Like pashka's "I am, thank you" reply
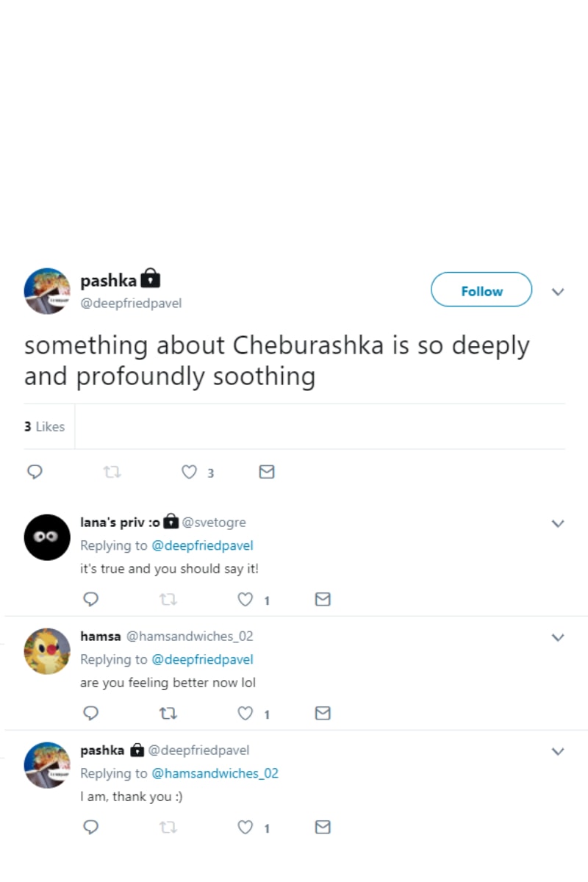The height and width of the screenshot is (882, 588). [x=245, y=828]
